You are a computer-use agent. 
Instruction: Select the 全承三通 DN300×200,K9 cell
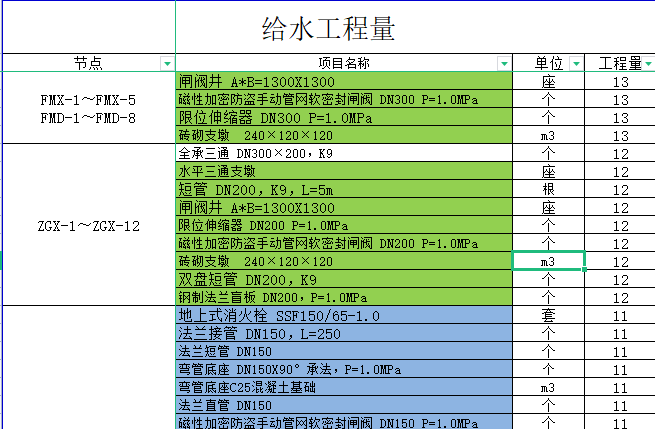point(344,153)
